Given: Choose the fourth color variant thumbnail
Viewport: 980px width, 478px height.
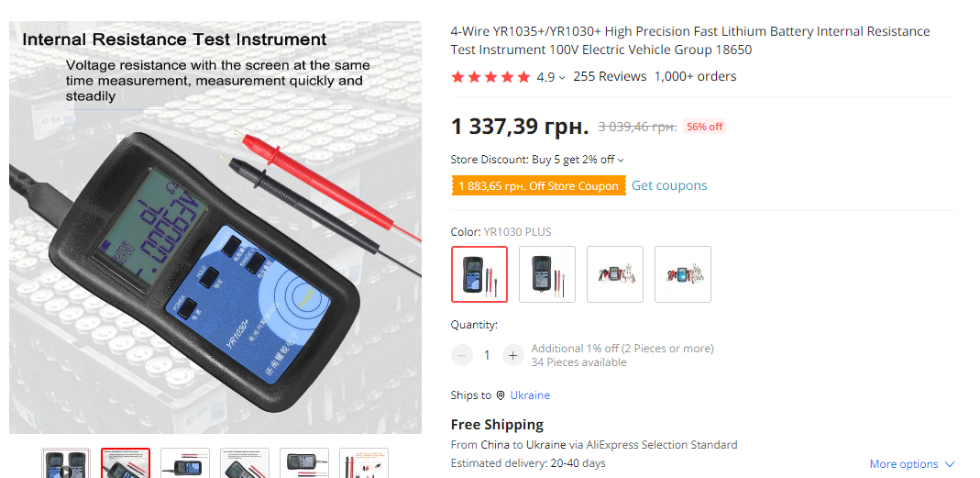Looking at the screenshot, I should tap(683, 273).
